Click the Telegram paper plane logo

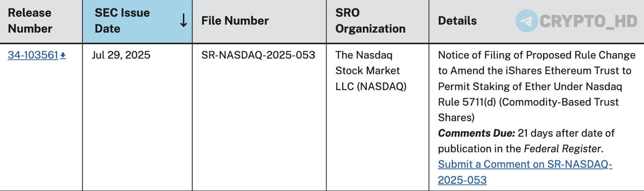[526, 21]
